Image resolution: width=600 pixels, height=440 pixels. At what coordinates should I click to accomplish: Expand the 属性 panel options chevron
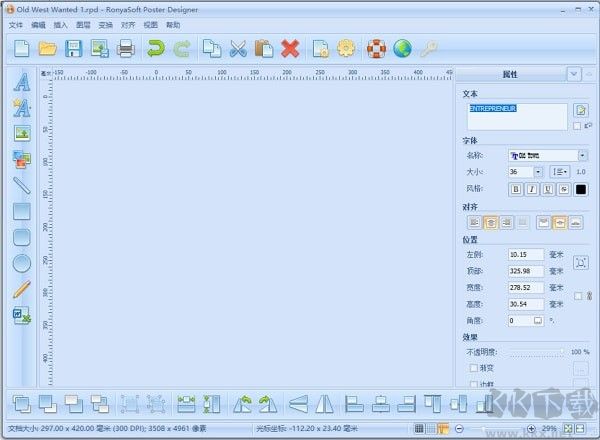point(574,74)
